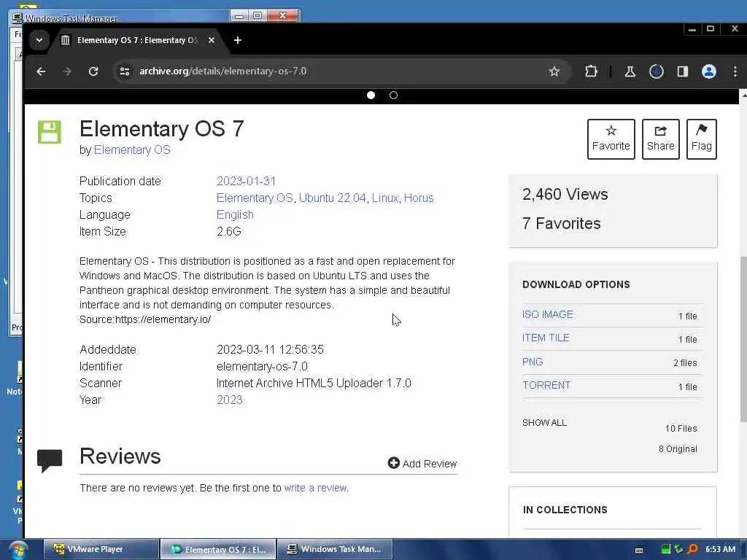747x560 pixels.
Task: Open the Year 2023 link
Action: 230,400
